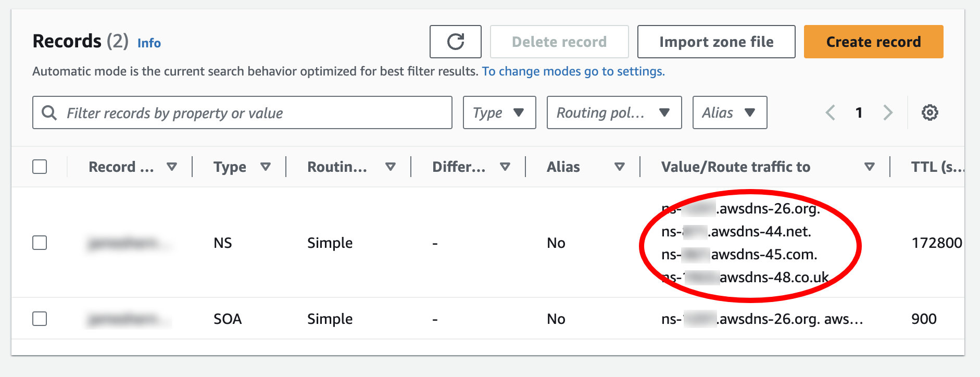
Task: Refresh the records list
Action: (x=455, y=42)
